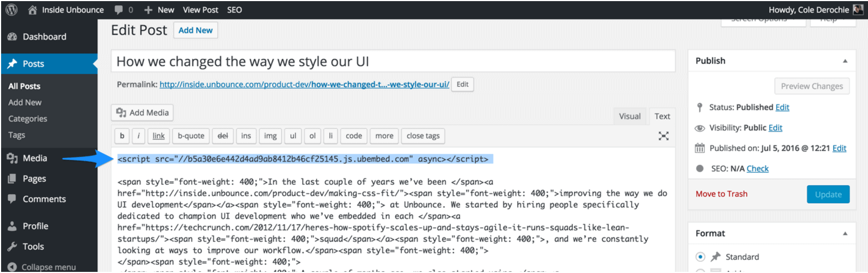Insert bold tag with b button
The height and width of the screenshot is (273, 868).
tap(122, 135)
